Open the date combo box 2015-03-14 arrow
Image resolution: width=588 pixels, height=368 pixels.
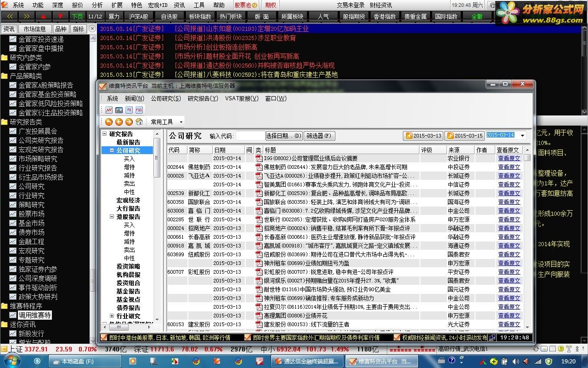click(x=522, y=135)
